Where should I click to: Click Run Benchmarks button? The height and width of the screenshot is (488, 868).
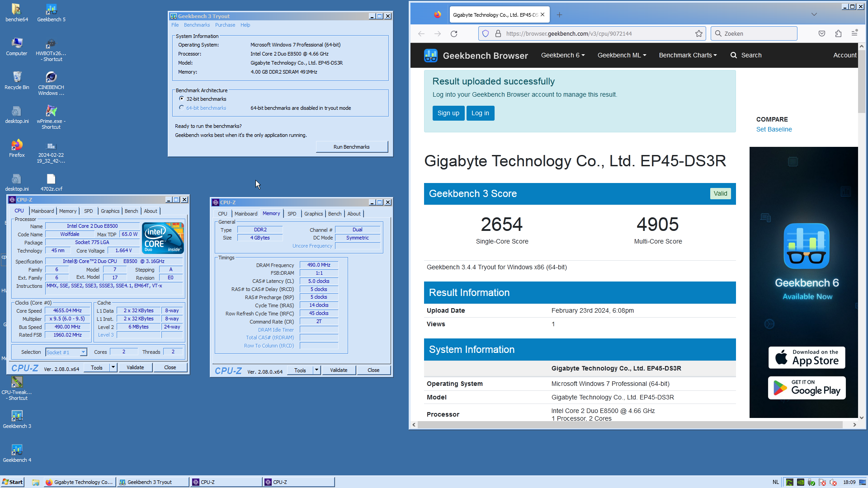click(352, 147)
